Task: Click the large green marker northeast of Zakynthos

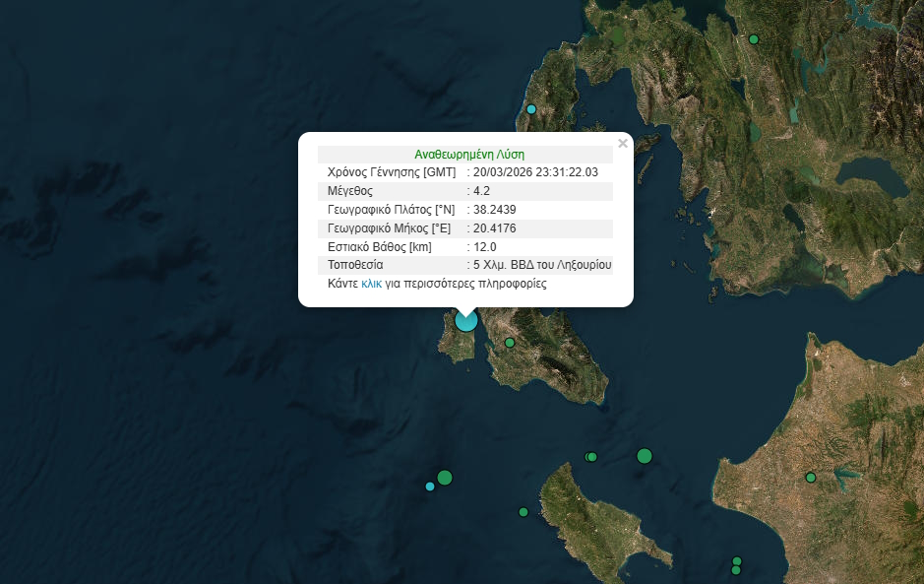Action: [645, 455]
